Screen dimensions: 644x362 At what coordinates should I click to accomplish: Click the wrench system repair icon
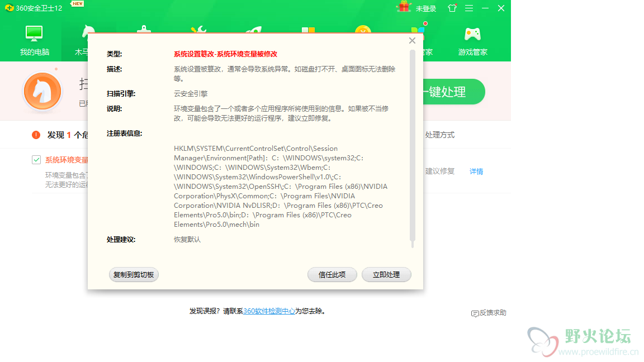[199, 30]
